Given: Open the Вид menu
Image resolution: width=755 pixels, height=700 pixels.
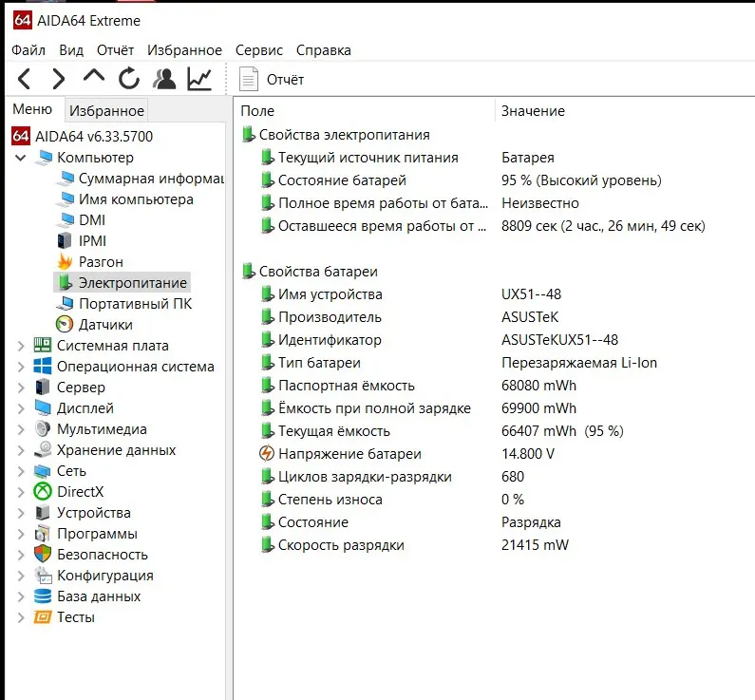Looking at the screenshot, I should pos(71,50).
